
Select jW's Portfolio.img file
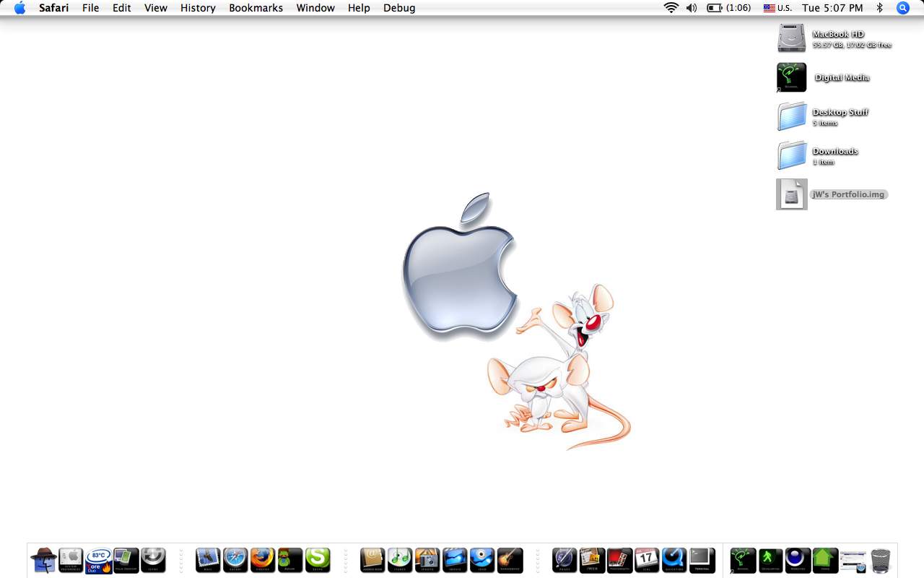[x=791, y=194]
